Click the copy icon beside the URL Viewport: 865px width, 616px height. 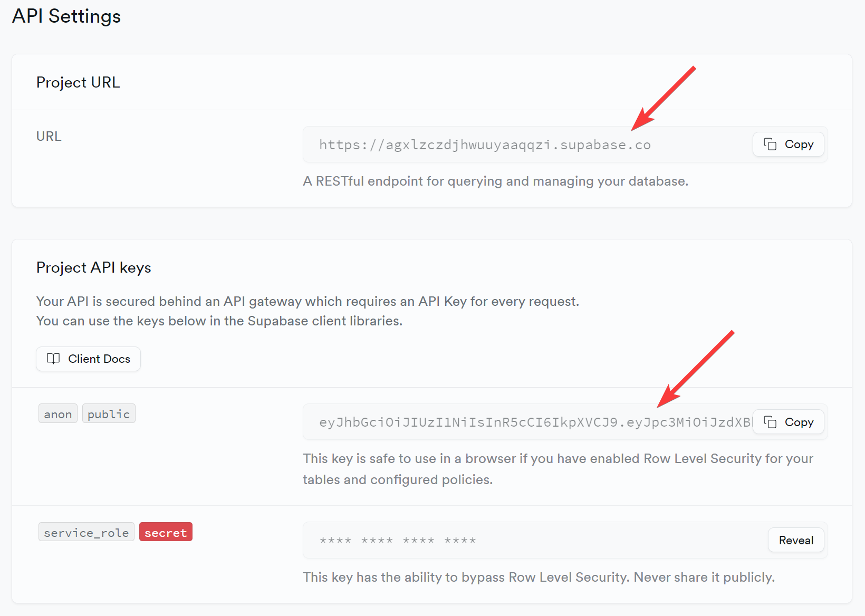(770, 144)
